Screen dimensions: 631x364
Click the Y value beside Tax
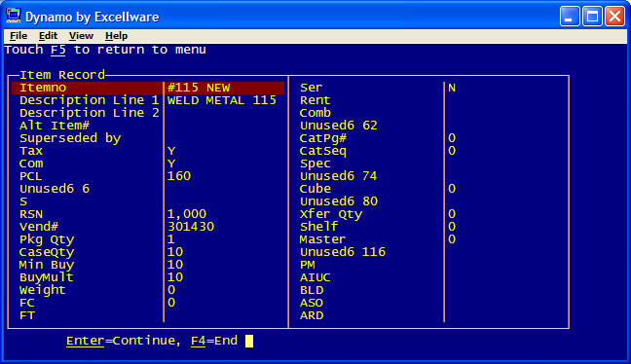point(171,151)
